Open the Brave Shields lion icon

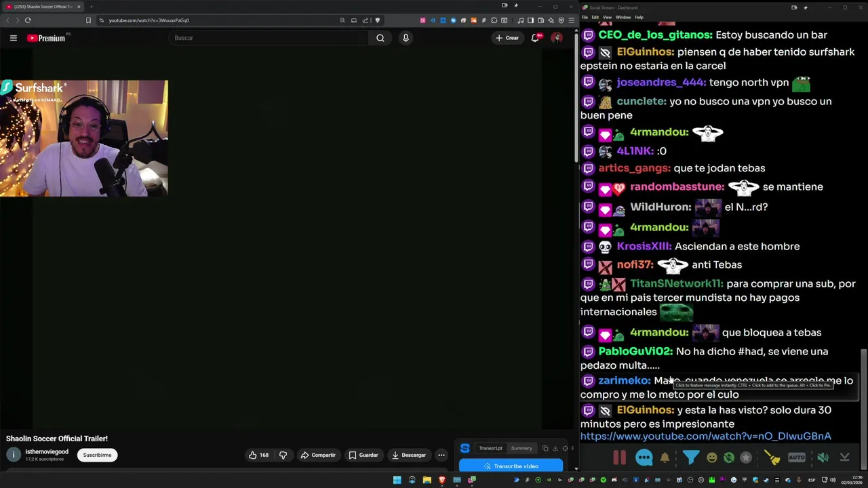[378, 20]
